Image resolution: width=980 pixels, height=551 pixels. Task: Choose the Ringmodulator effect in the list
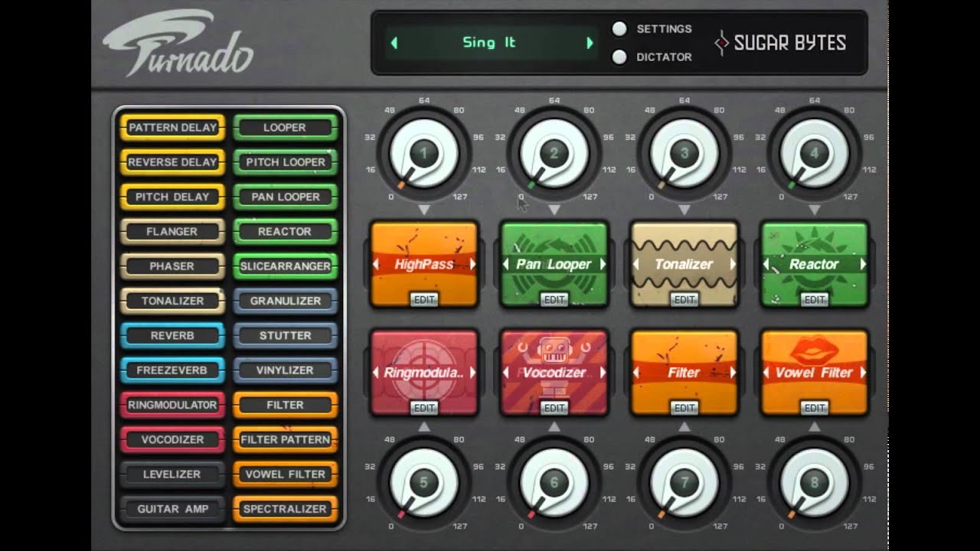click(172, 405)
